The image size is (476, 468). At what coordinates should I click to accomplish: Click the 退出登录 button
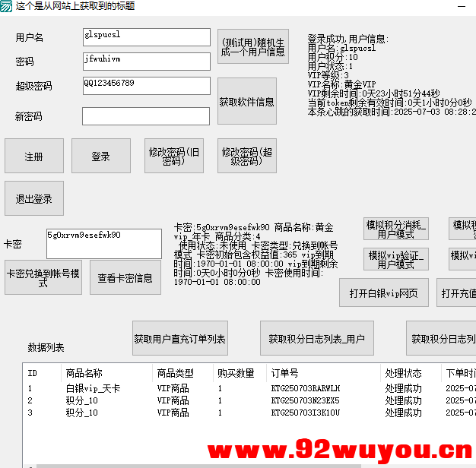click(34, 198)
